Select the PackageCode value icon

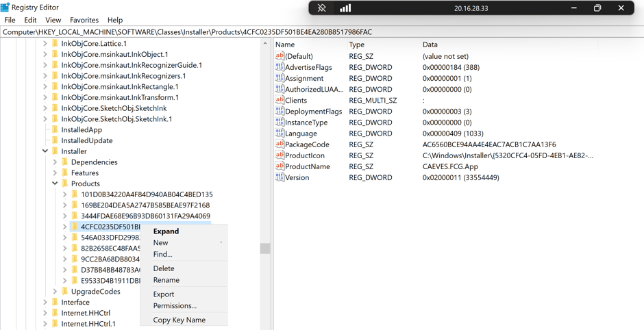(280, 144)
